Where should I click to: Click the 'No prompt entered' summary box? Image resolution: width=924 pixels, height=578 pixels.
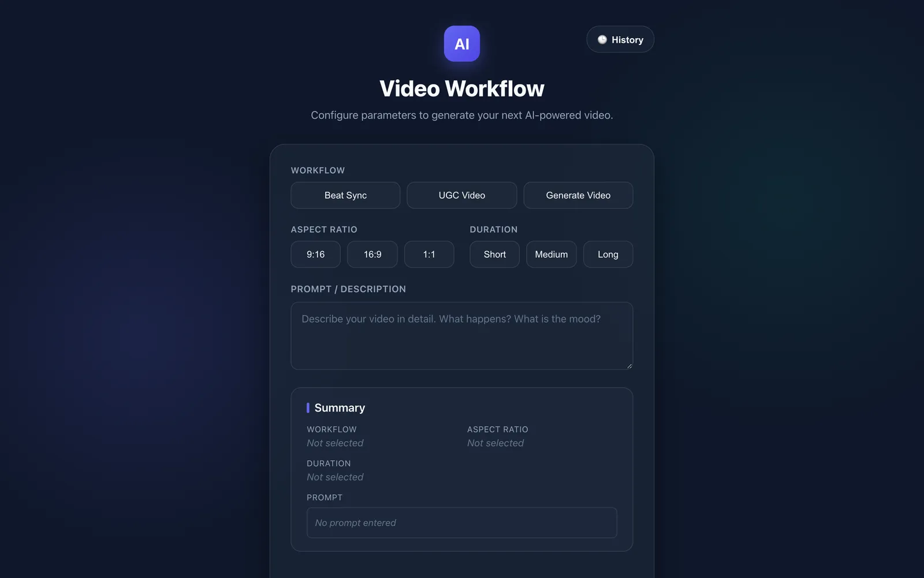462,523
